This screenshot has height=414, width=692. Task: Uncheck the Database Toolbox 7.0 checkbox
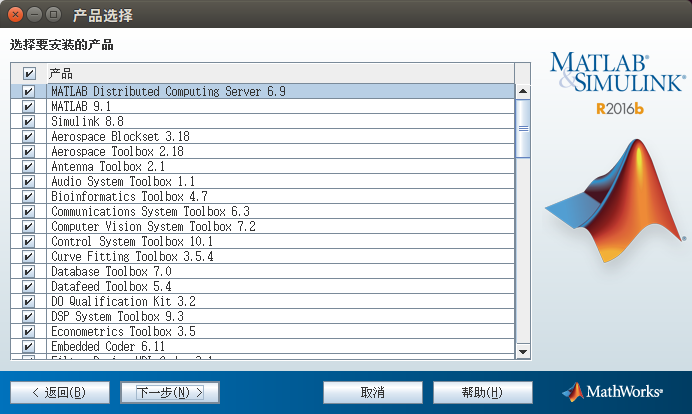pos(28,271)
